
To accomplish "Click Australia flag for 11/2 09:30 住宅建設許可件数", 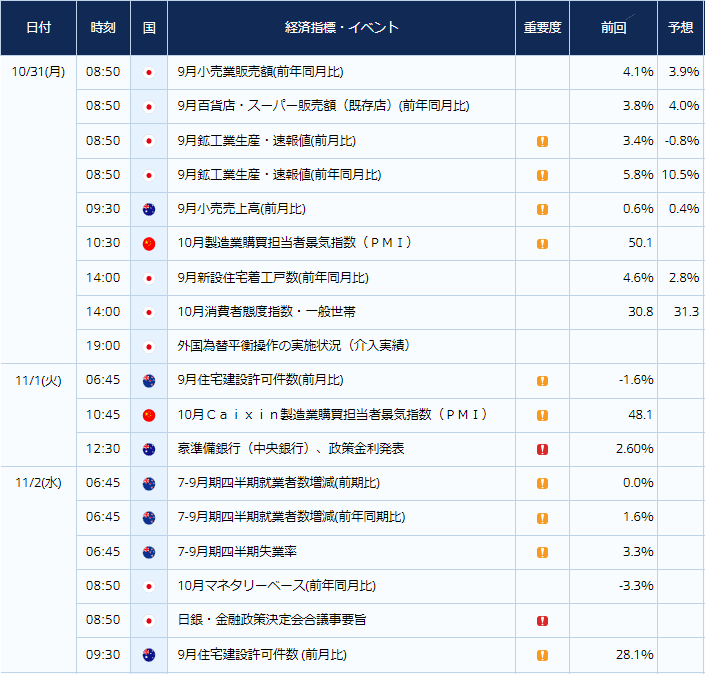I will pos(149,655).
